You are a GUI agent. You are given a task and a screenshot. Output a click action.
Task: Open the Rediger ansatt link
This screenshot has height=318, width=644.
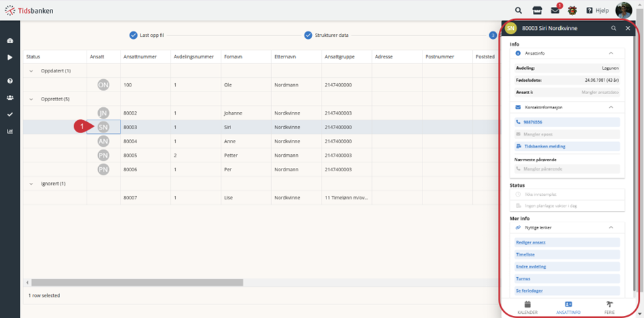click(567, 242)
